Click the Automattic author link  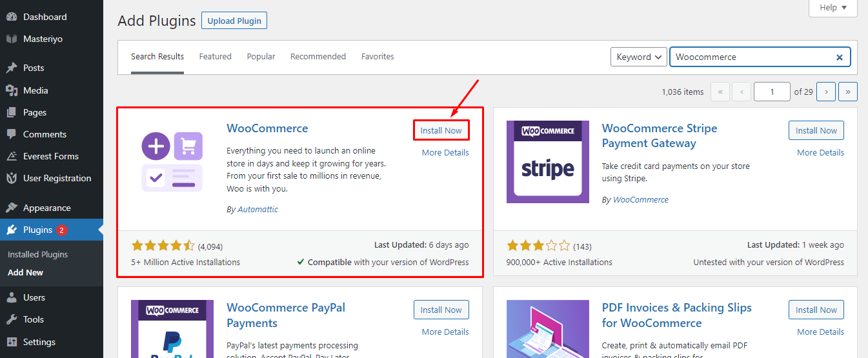click(x=257, y=210)
